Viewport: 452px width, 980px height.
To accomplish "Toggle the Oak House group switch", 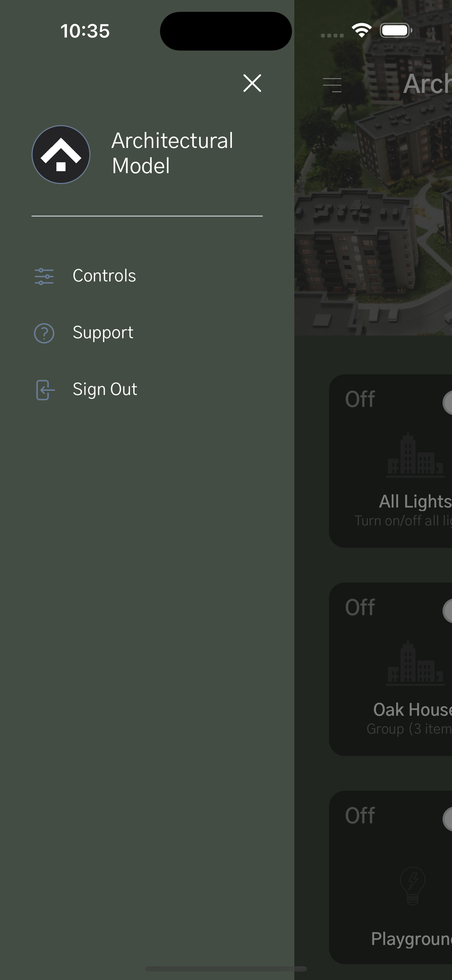I will pos(447,611).
